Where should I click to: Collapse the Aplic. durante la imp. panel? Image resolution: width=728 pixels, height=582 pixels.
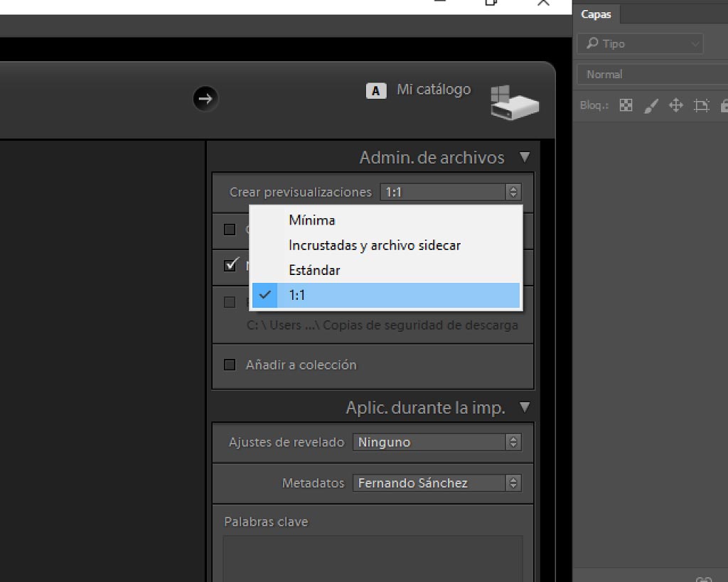coord(525,407)
